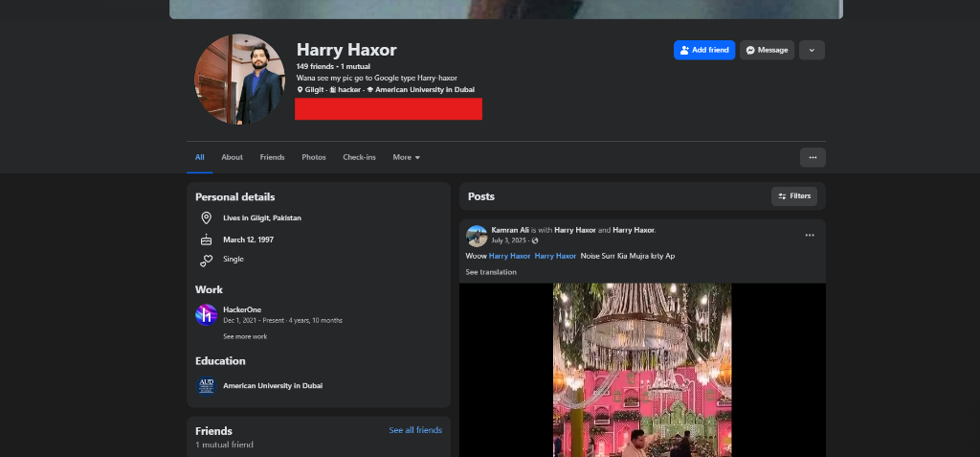Click the 1 mutual friend text under Friends
980x457 pixels.
point(224,445)
